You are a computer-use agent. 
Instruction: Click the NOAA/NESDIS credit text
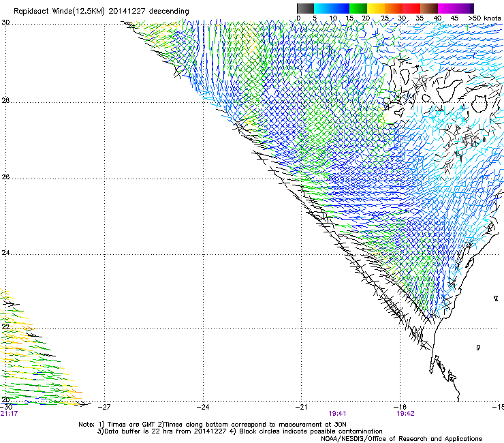coord(401,439)
